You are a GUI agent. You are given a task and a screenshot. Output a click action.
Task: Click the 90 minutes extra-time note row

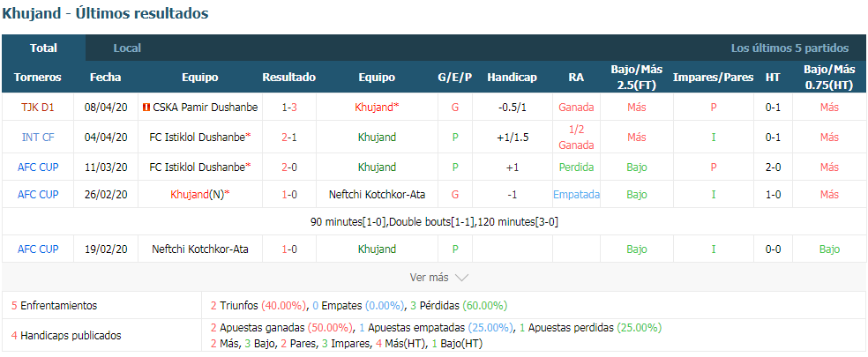(434, 222)
